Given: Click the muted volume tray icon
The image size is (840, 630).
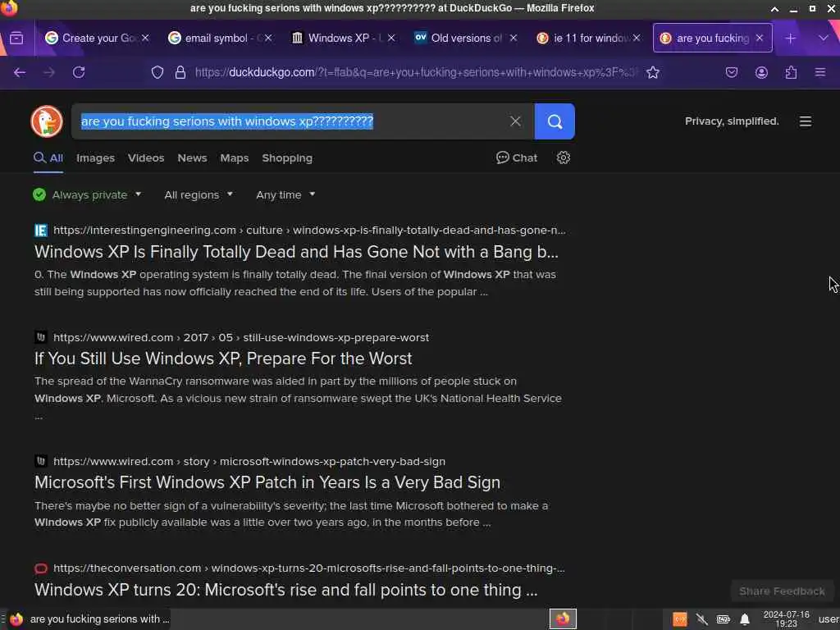Looking at the screenshot, I should (x=701, y=619).
